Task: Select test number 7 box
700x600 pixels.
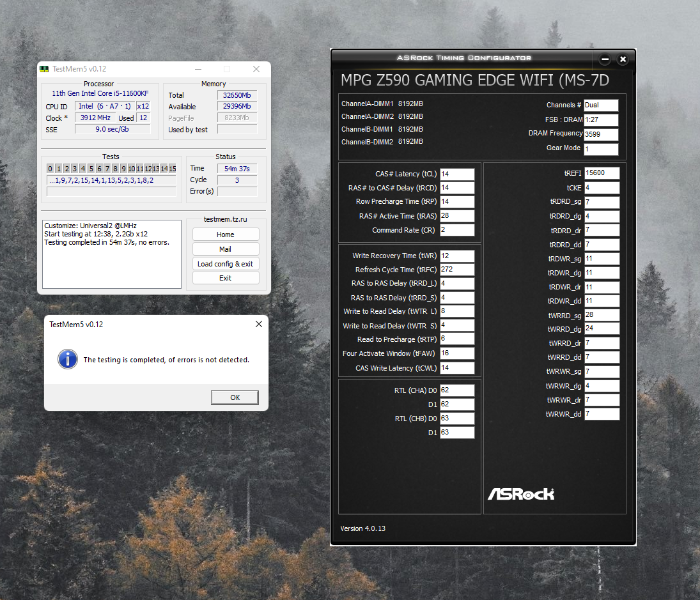Action: 107,169
